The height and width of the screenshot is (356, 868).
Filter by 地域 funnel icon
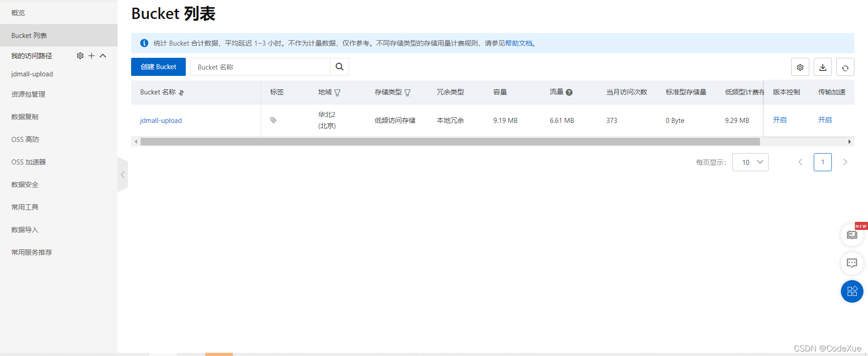click(337, 93)
